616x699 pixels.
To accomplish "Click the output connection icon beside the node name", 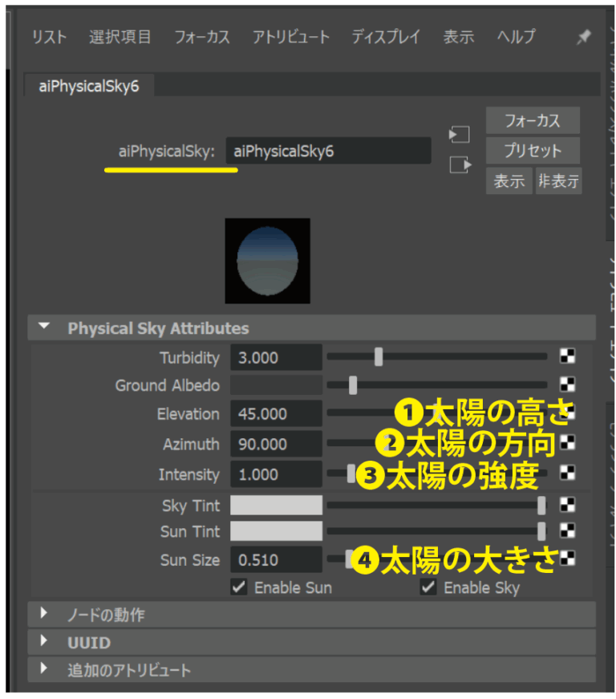I will tap(460, 165).
